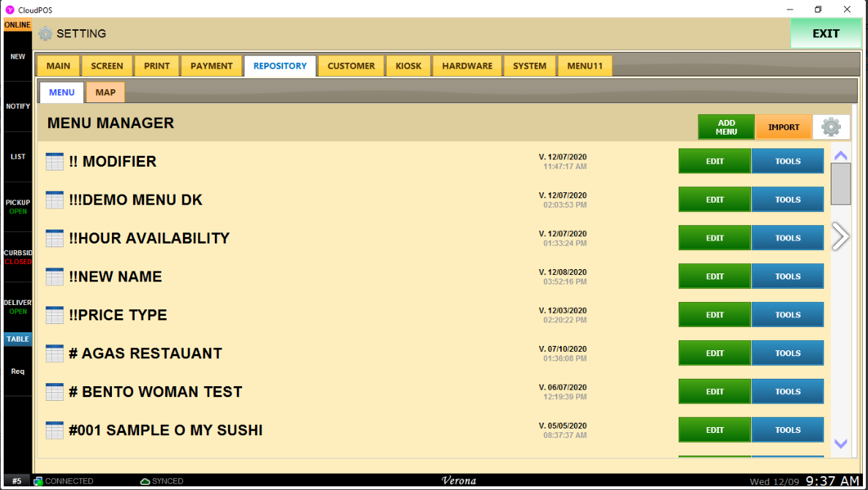
Task: Open TOOLS for #001 SAMPLE O MY SUSHI
Action: (788, 429)
